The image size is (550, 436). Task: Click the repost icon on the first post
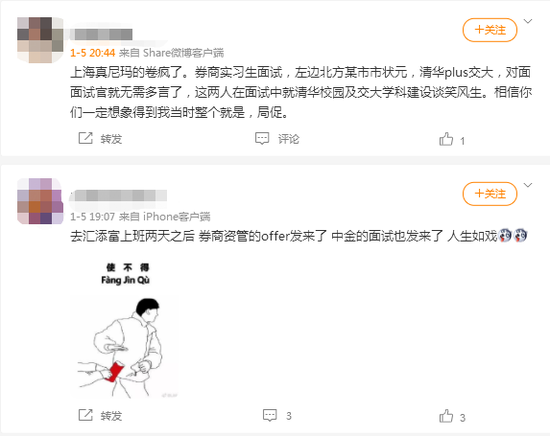click(x=85, y=138)
